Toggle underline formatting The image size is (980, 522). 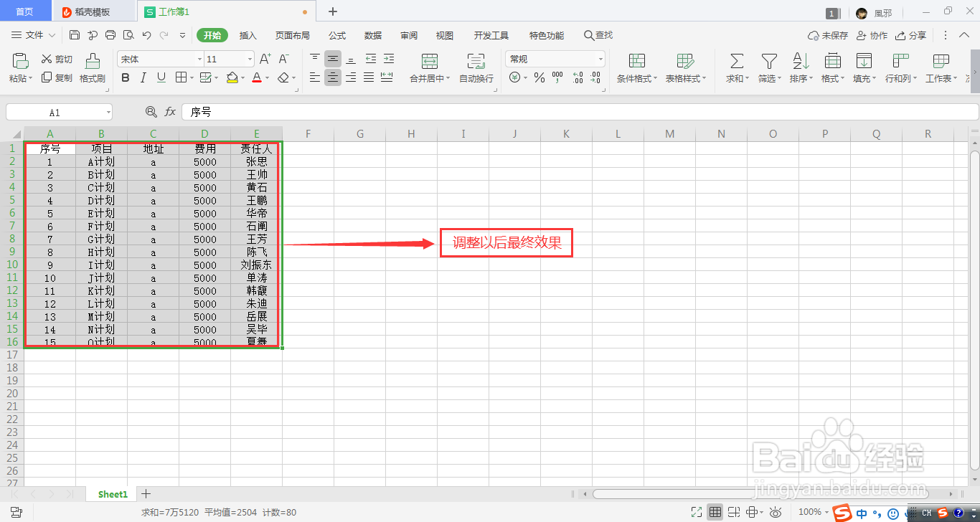160,77
